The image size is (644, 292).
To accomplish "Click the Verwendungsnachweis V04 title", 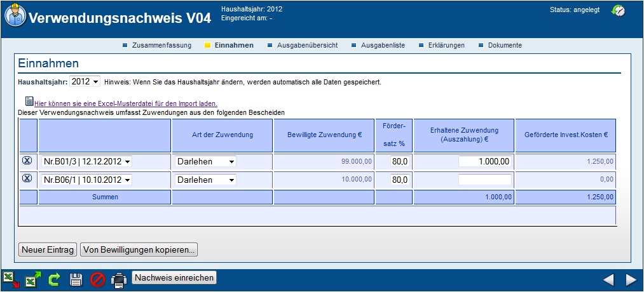I will click(120, 18).
